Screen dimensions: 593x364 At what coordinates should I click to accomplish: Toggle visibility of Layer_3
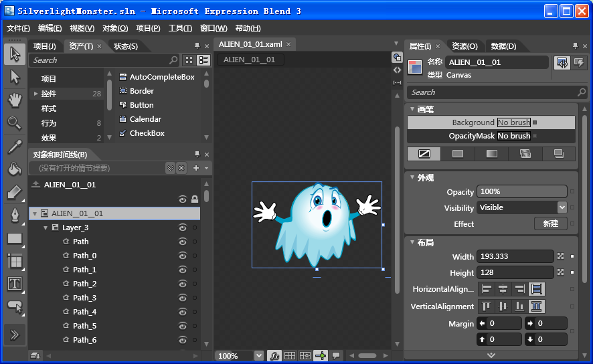pyautogui.click(x=183, y=227)
